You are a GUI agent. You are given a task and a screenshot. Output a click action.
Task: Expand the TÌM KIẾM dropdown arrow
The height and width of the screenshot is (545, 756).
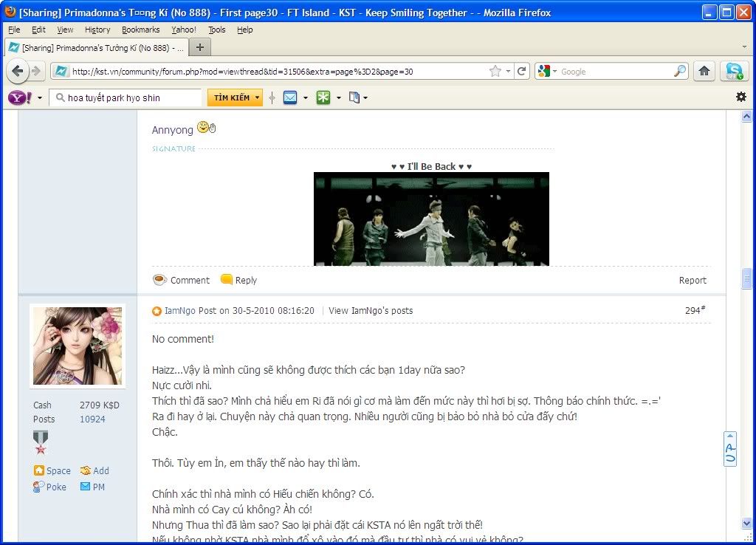(258, 97)
